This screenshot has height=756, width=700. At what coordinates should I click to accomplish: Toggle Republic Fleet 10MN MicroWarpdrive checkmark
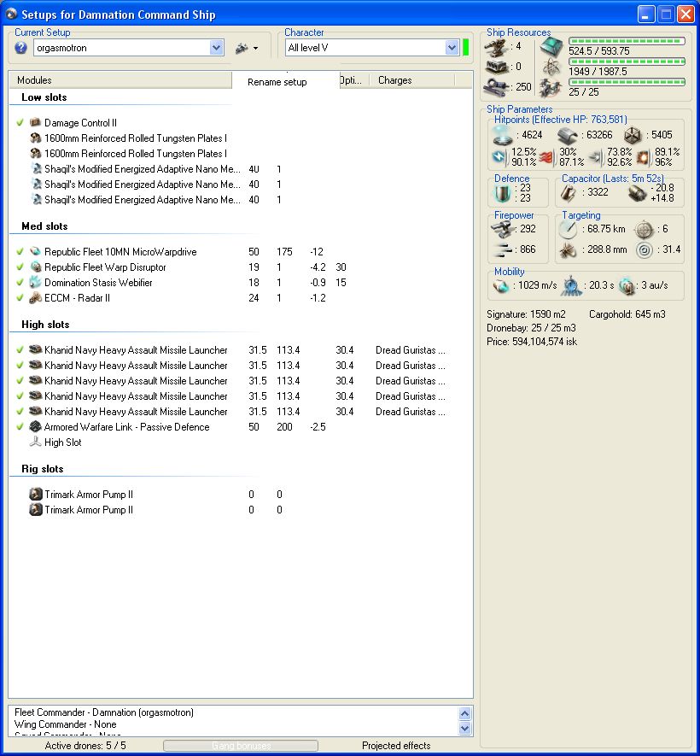20,251
